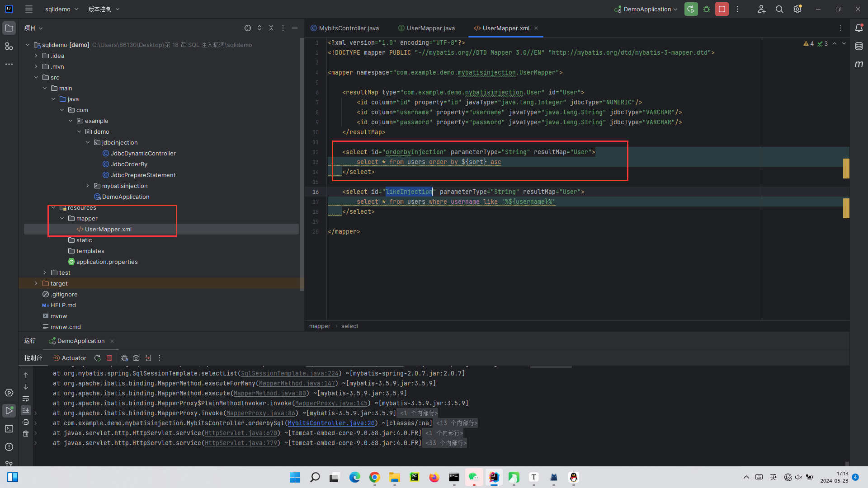Open the Database tool window icon

(x=859, y=46)
